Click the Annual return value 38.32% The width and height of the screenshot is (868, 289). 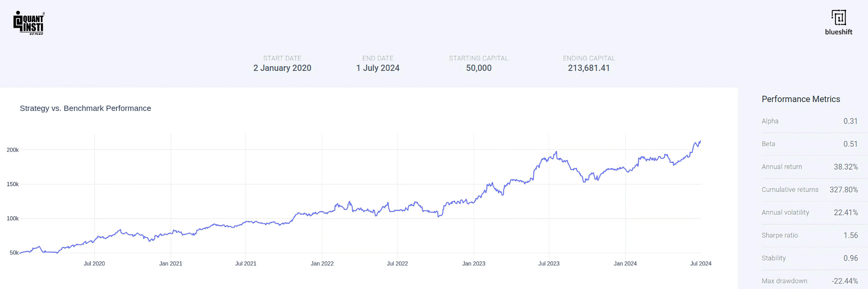tap(845, 167)
